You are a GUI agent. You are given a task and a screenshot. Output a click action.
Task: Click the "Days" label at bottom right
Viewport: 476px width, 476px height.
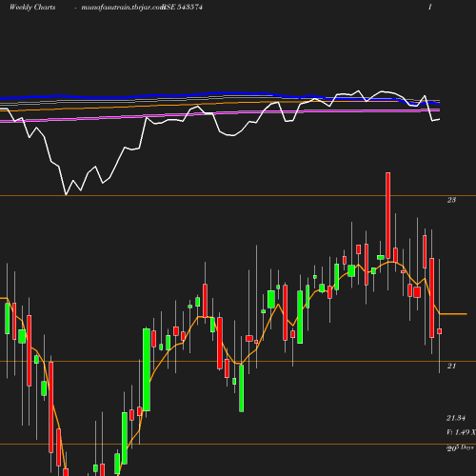click(x=467, y=447)
